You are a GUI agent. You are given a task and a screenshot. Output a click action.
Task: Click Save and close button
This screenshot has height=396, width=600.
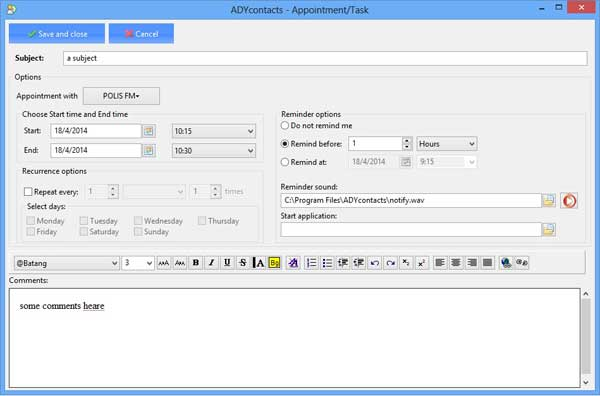point(57,34)
